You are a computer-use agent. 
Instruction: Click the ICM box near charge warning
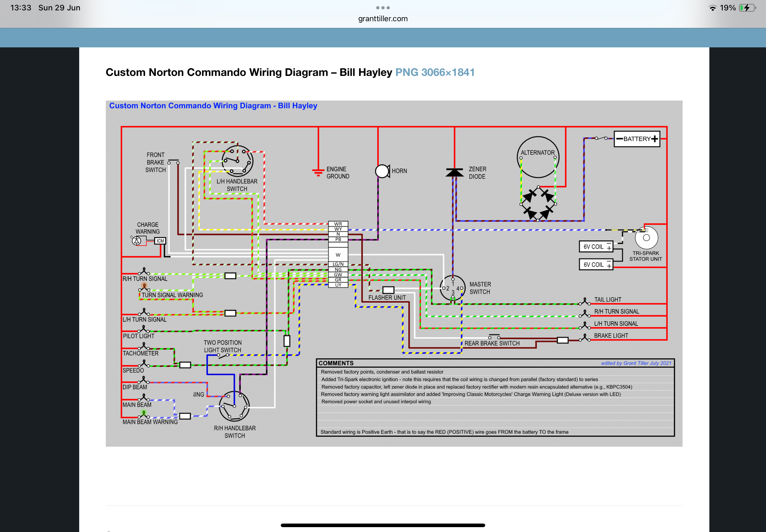[160, 241]
